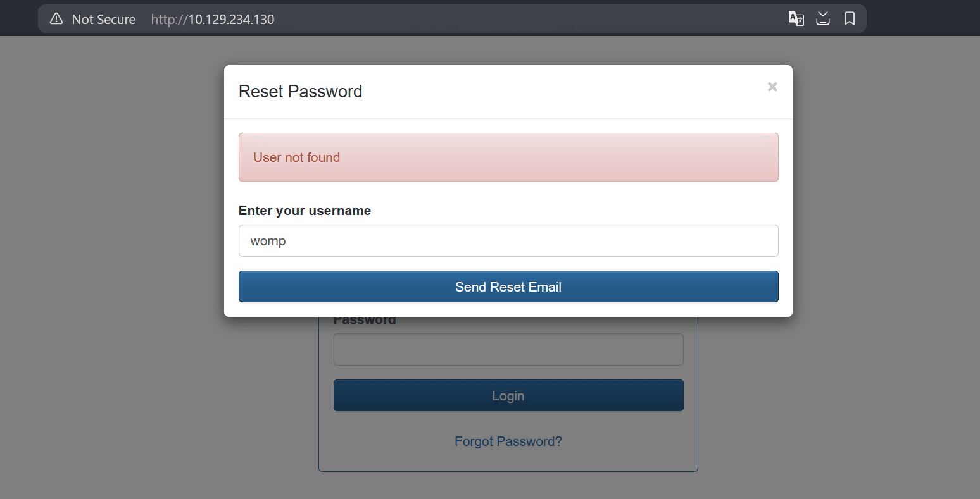Click the "Not Secure" label text
This screenshot has height=499, width=980.
click(104, 20)
